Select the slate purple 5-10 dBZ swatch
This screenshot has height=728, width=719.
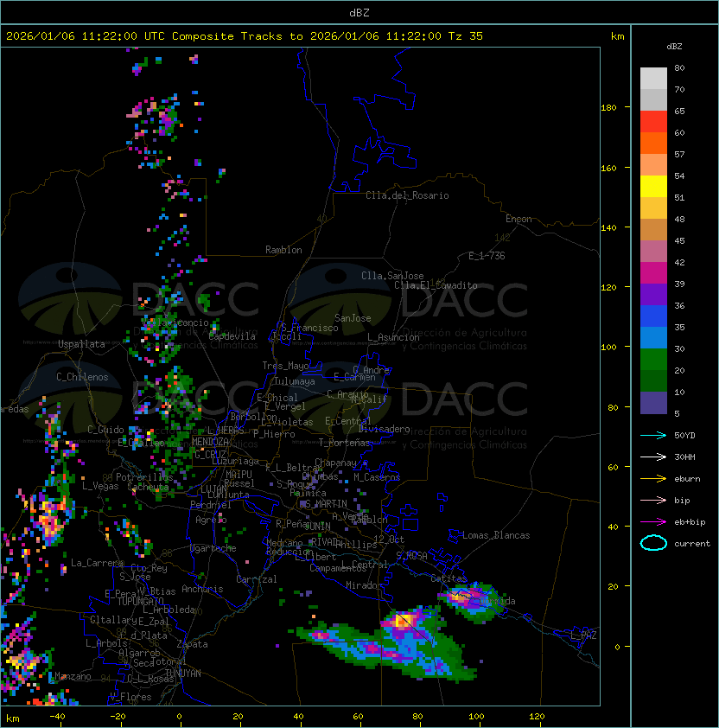(x=653, y=403)
